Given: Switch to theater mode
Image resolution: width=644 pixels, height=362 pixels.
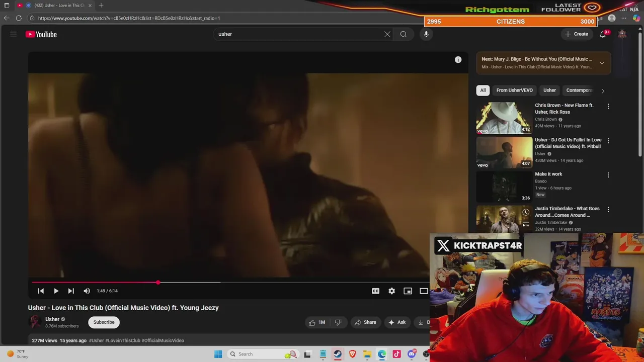Looking at the screenshot, I should [x=424, y=291].
